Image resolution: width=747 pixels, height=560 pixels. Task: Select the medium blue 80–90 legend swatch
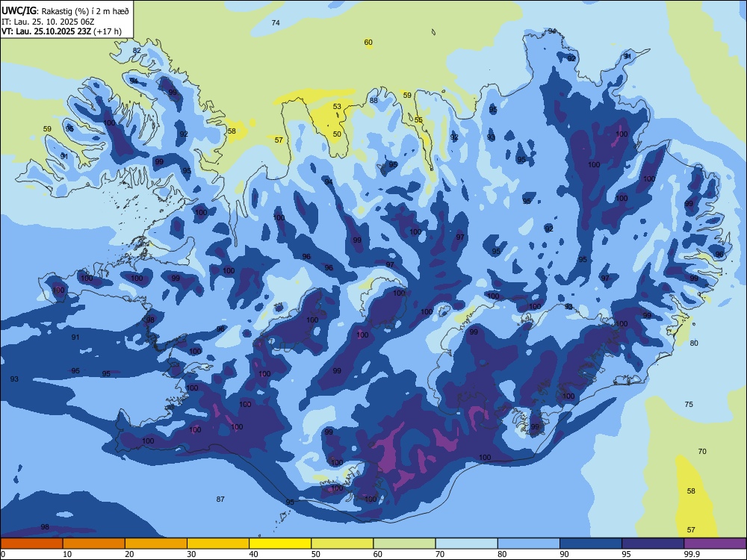pos(529,544)
